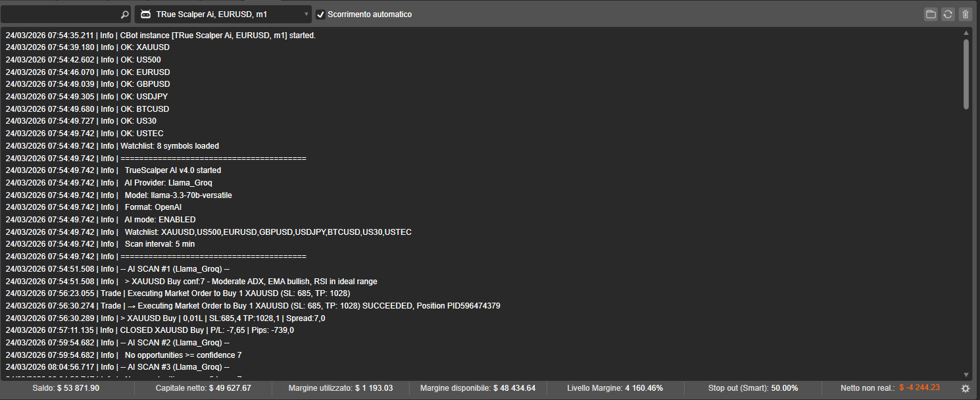Open settings gear in status bar
The image size is (980, 400).
[966, 389]
